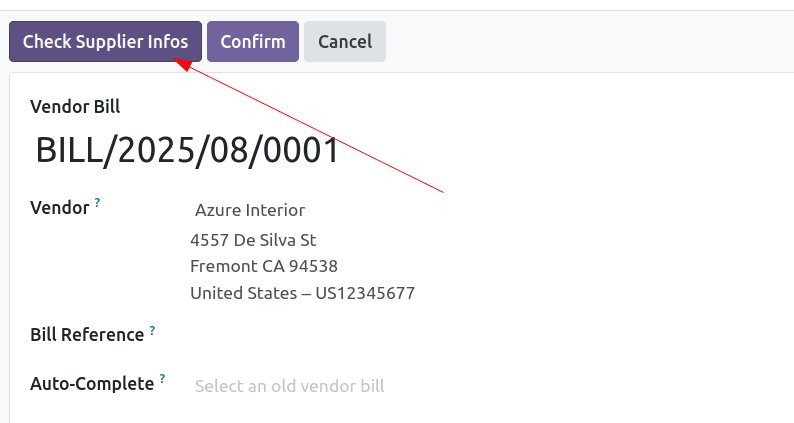Screen dimensions: 794x423
Task: Click the Vendor field label
Action: 60,208
